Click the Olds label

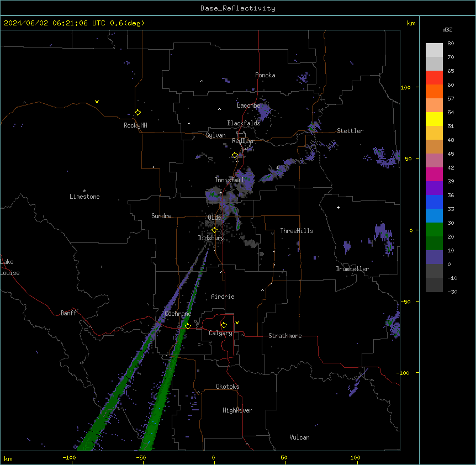(x=214, y=218)
